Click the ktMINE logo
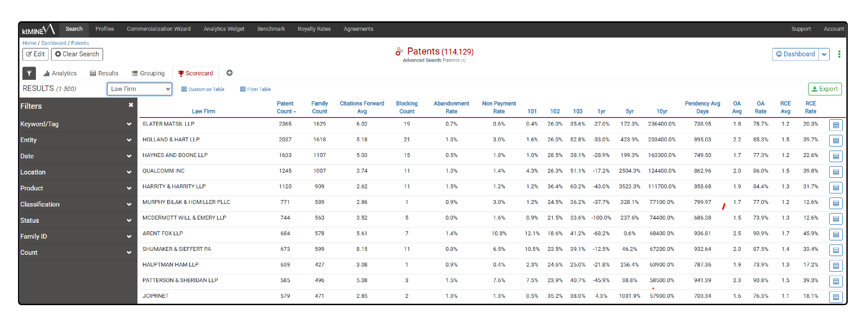This screenshot has height=326, width=868. 38,30
